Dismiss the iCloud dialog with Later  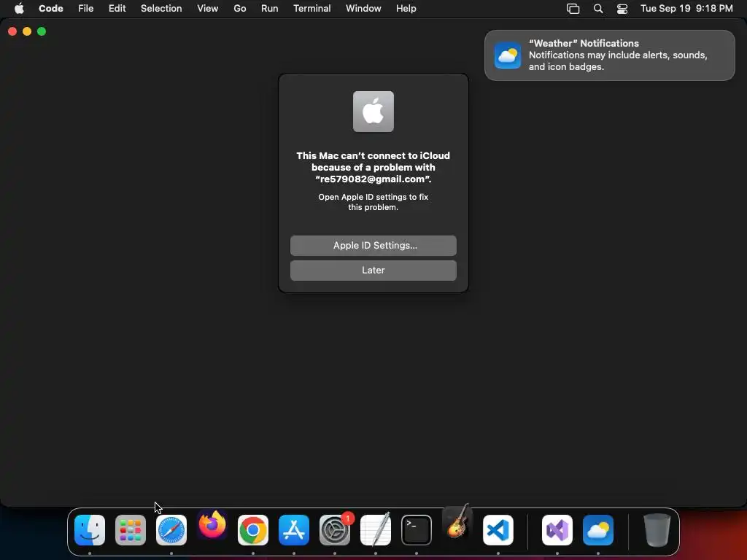(x=373, y=271)
